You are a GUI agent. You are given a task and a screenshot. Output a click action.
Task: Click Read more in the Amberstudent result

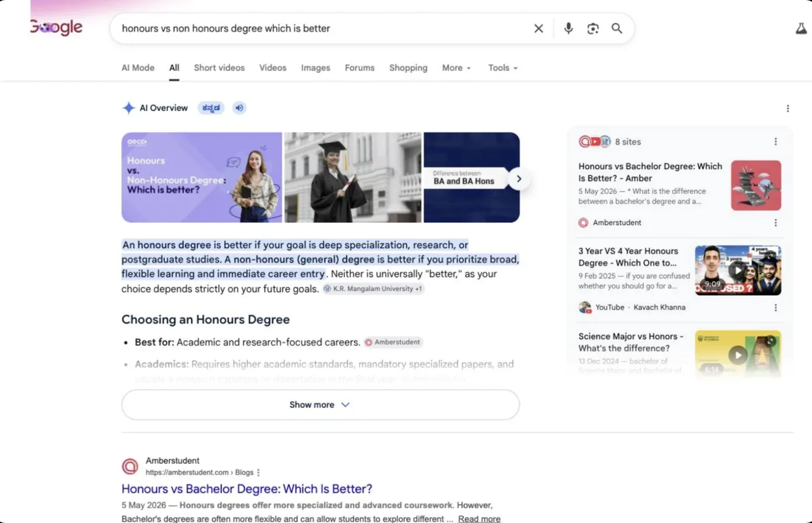[479, 519]
